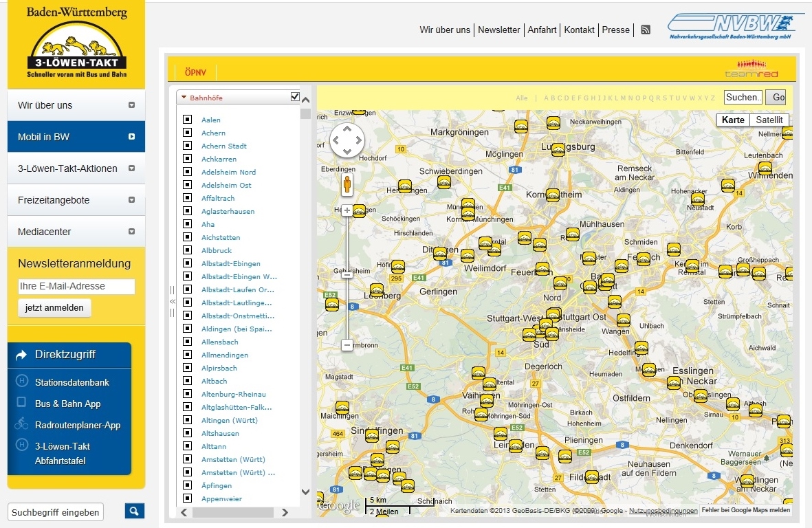Click the newsletter e-mail address field

(x=76, y=286)
